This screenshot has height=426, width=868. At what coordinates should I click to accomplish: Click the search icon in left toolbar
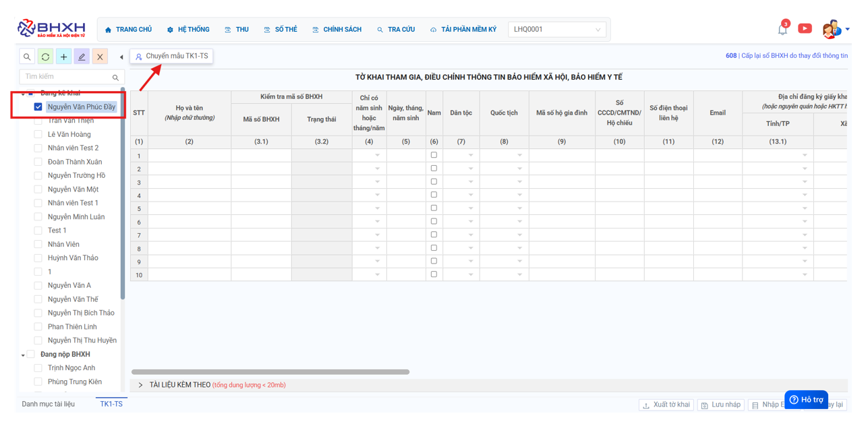27,57
